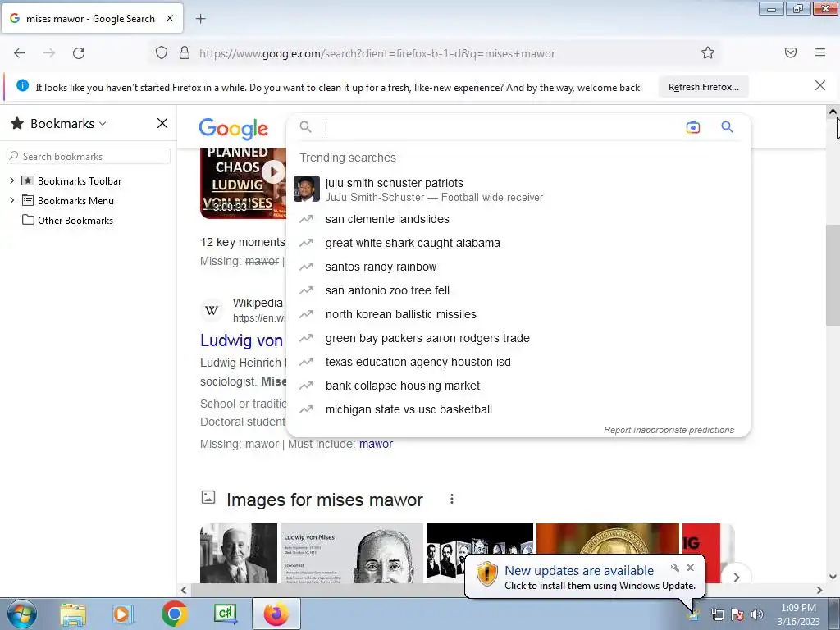This screenshot has width=840, height=630.
Task: Play the Planned Chaos video thumbnail
Action: pos(243,183)
